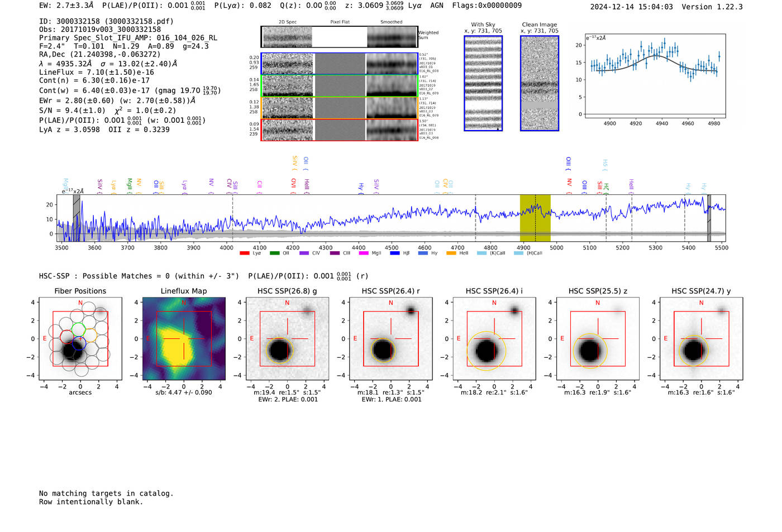Click the 'Obs: 20171019v003_3000332158' line
The image size is (782, 532).
click(100, 30)
